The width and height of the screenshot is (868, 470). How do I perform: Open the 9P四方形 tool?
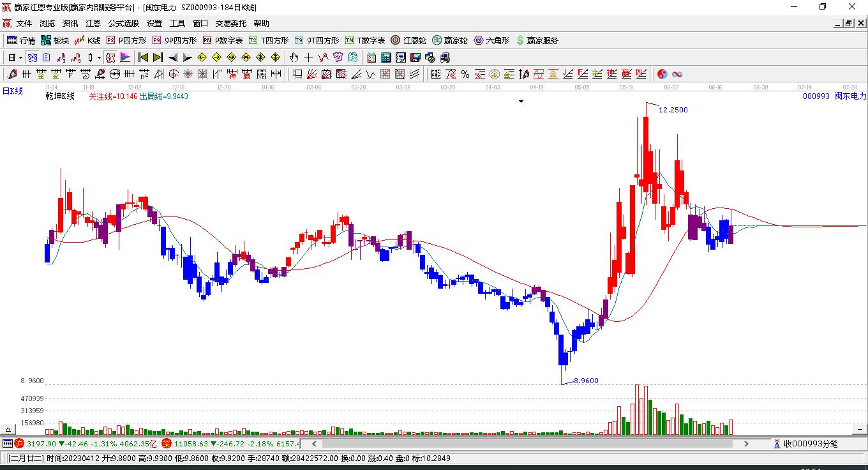[x=174, y=40]
